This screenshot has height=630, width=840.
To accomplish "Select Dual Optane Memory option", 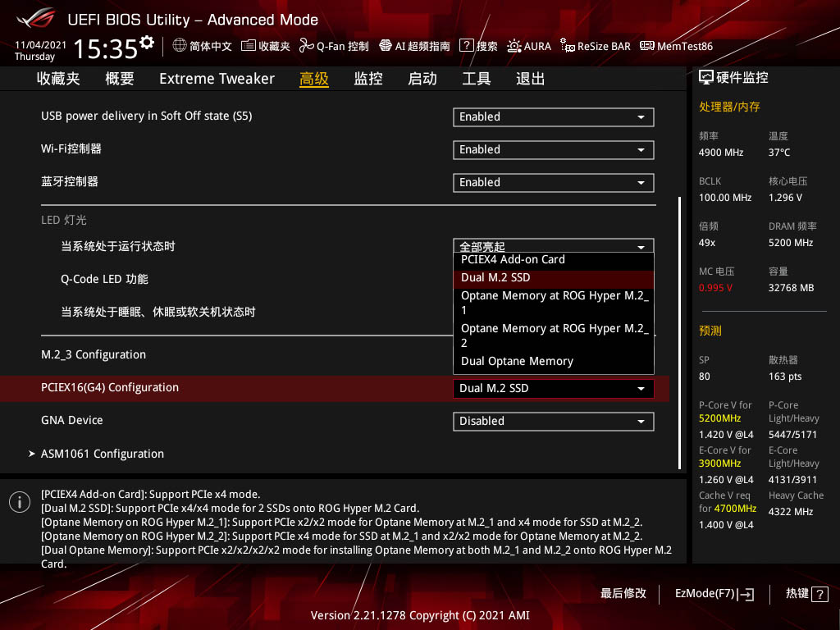I will [x=554, y=362].
